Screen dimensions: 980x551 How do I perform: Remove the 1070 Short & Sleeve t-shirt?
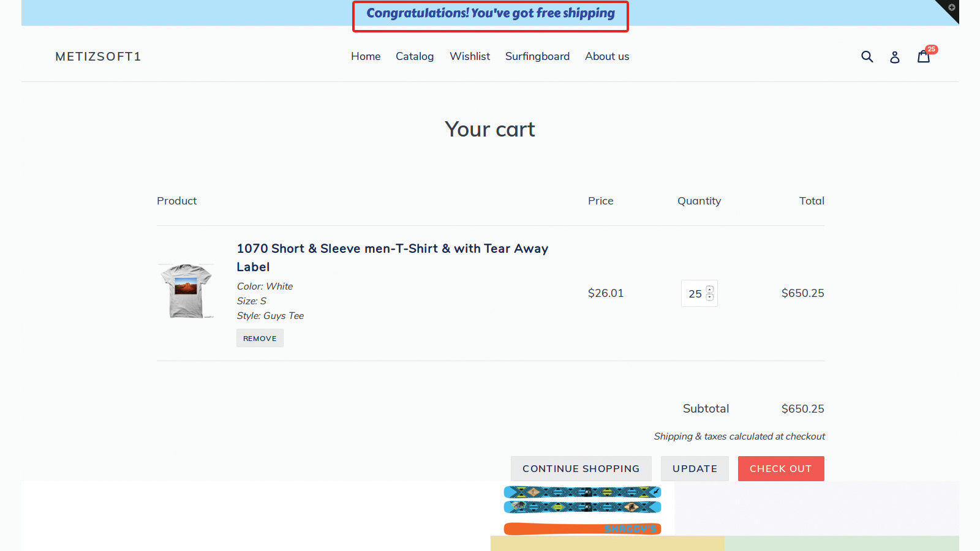(x=260, y=337)
